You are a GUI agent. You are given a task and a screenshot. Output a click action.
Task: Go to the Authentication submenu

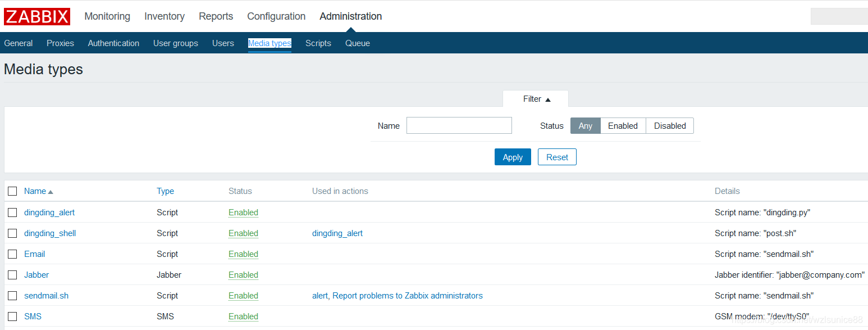(113, 43)
